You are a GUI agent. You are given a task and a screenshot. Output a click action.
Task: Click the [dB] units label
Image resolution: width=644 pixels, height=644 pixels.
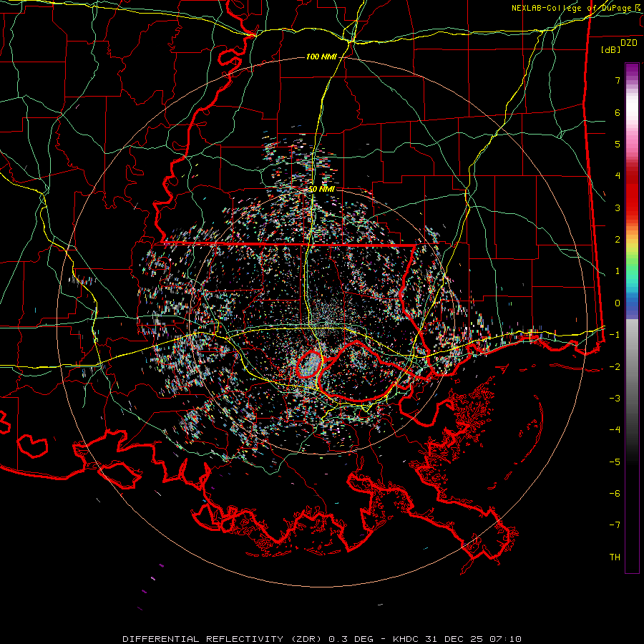611,49
